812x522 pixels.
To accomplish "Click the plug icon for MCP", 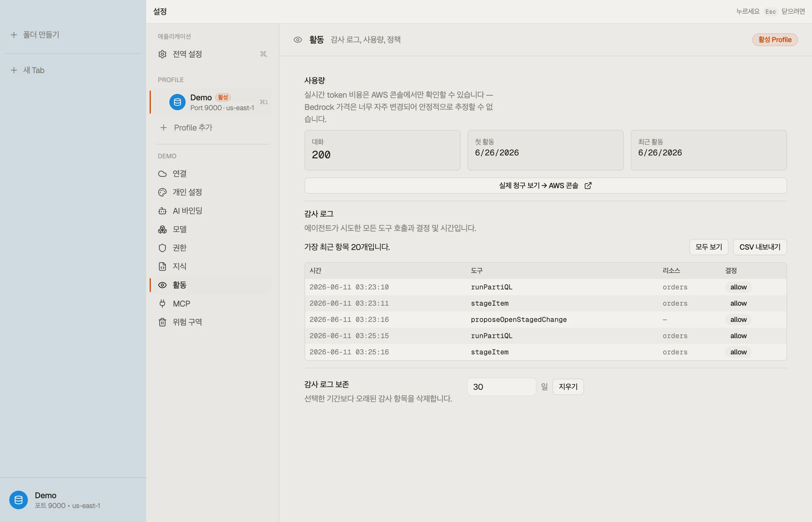I will pos(162,303).
